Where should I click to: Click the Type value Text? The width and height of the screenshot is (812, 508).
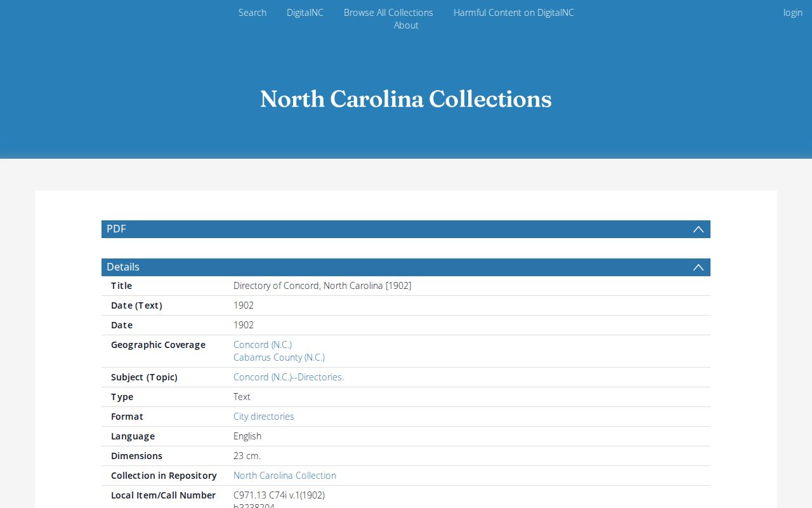pos(242,397)
